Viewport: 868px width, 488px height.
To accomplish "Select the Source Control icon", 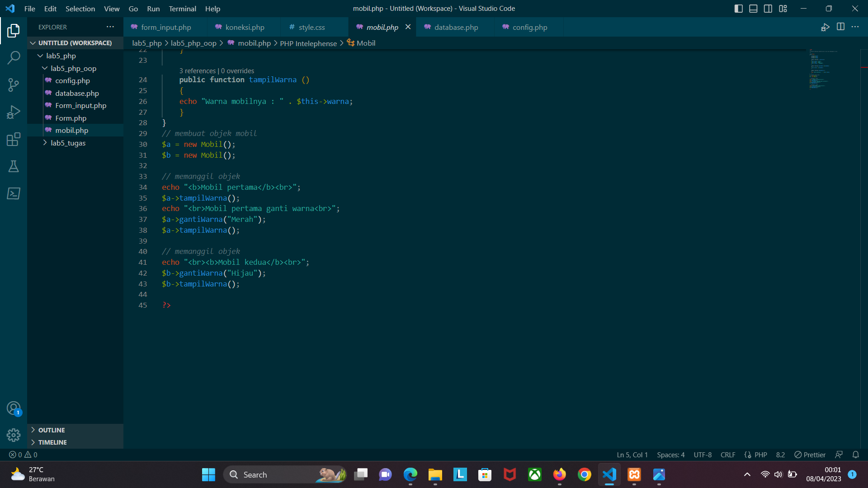I will [x=14, y=85].
